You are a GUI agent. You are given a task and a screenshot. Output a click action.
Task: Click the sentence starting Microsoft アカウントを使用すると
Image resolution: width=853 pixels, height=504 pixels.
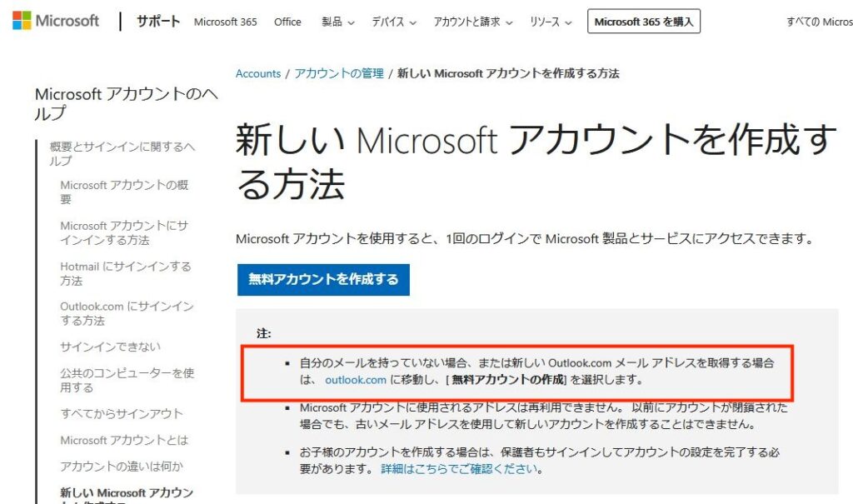(x=525, y=239)
